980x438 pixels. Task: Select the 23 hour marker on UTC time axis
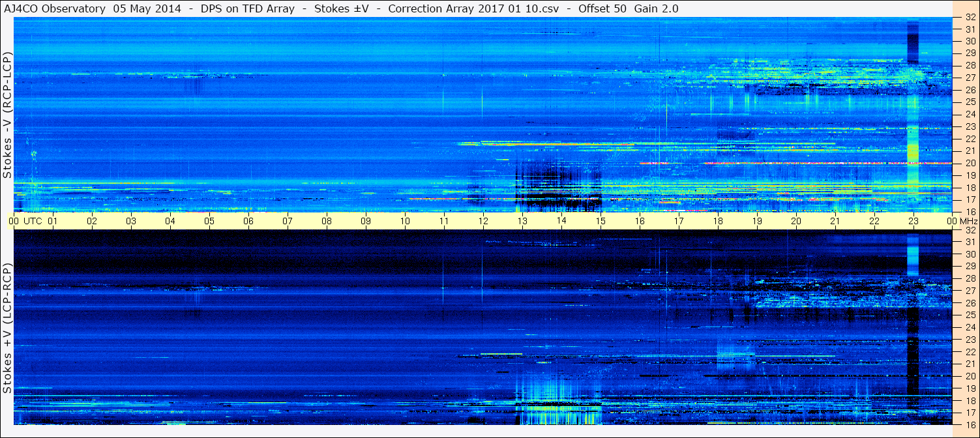coord(913,221)
